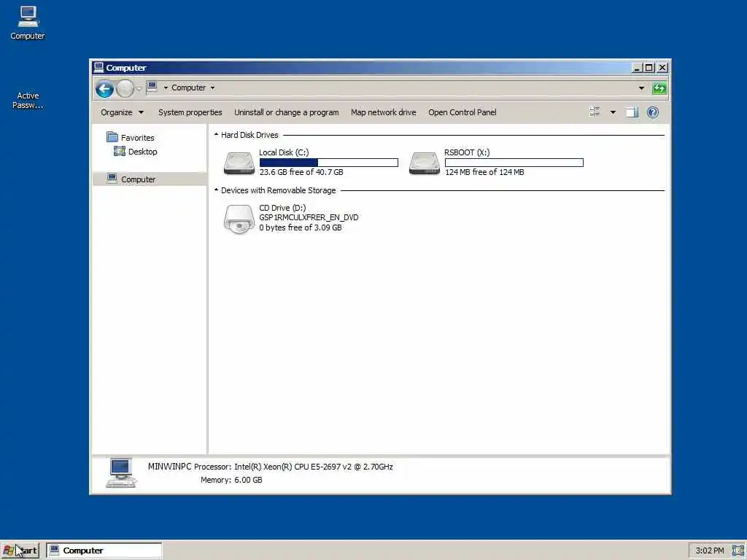747x560 pixels.
Task: Click '124 MB free of 124 MB' text
Action: (x=484, y=172)
